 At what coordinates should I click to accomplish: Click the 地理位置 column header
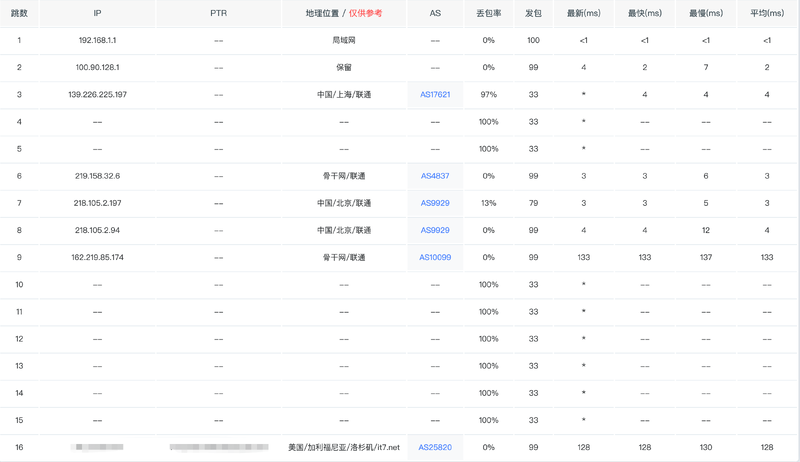(x=322, y=13)
